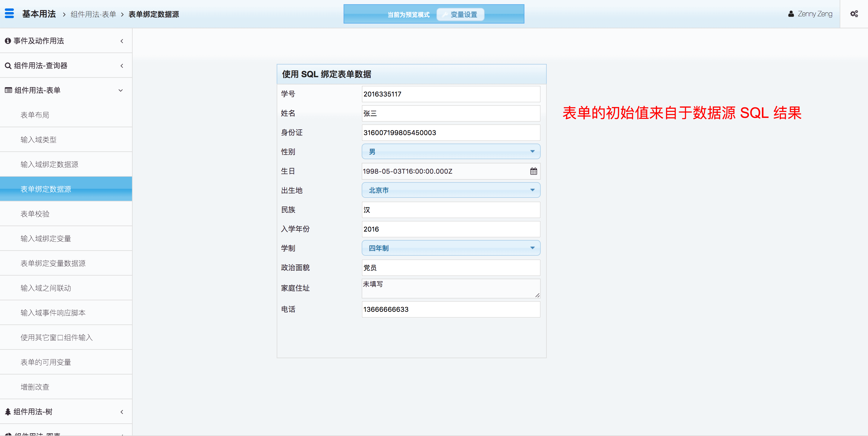The height and width of the screenshot is (436, 868).
Task: Click the user profile icon Zenny Zeng
Action: tap(791, 14)
